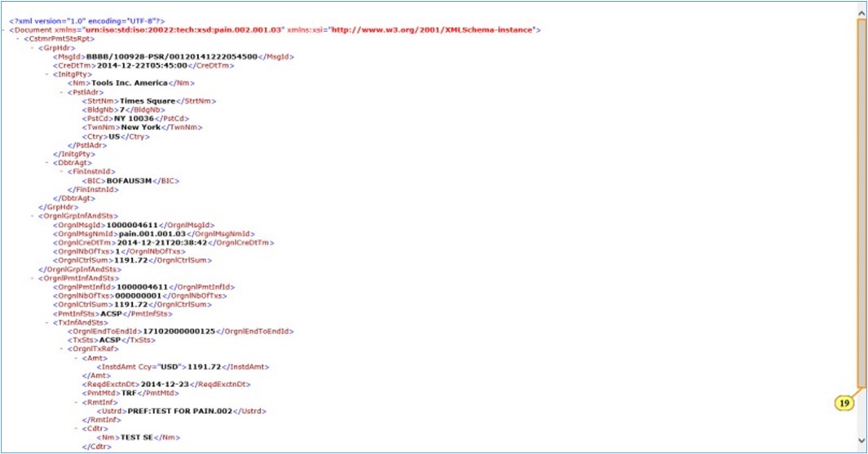
Task: Click the yellow callout marker 19
Action: pyautogui.click(x=842, y=403)
